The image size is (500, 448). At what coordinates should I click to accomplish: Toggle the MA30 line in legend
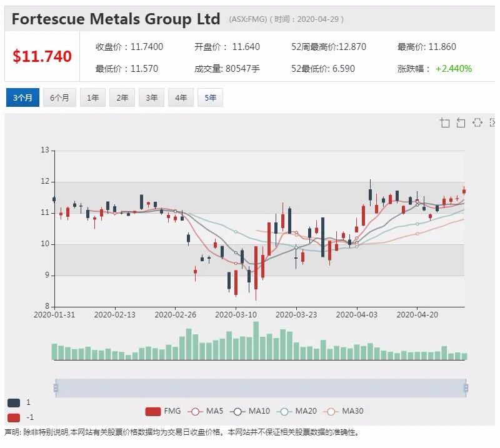343,411
